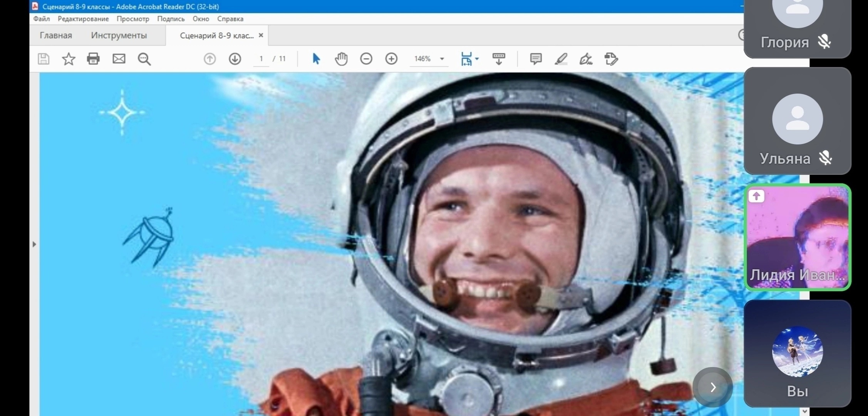Screen dimensions: 868x416
Task: Select Ульяна participant tile
Action: [x=798, y=121]
